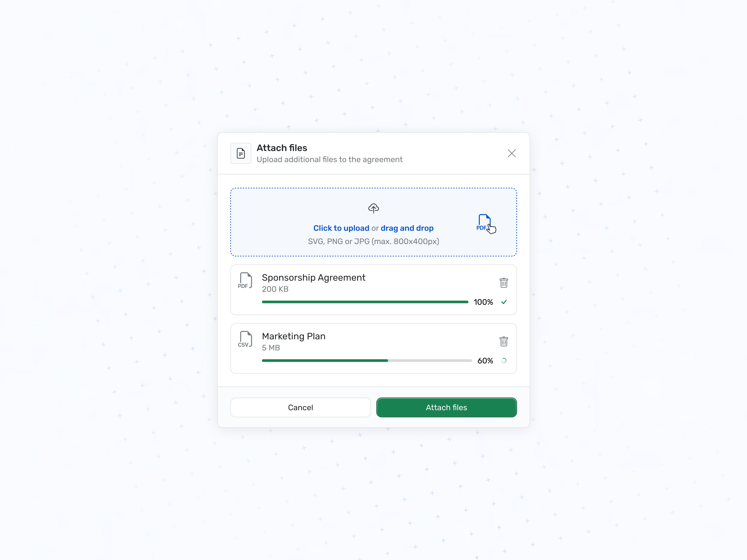Confirm with the green Attach files button
Image resolution: width=747 pixels, height=560 pixels.
[446, 407]
